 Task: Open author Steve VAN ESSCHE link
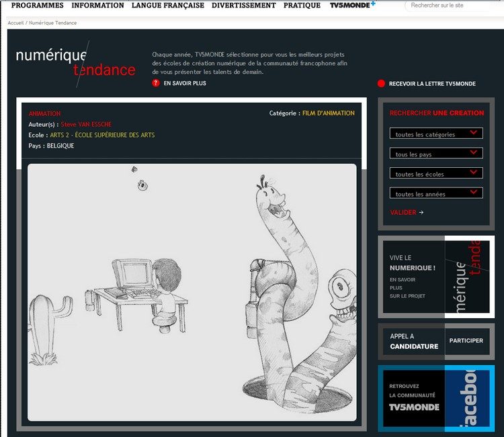click(x=86, y=124)
